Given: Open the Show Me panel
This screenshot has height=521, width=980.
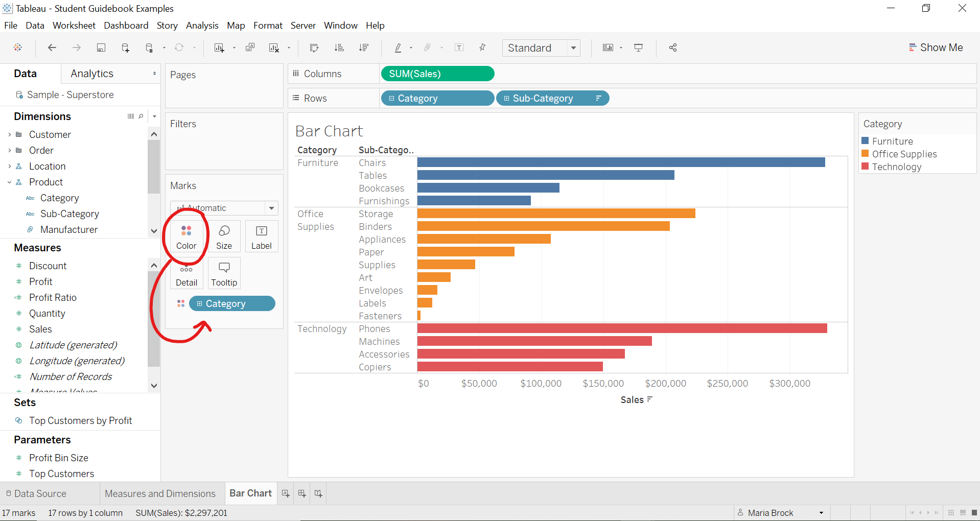Looking at the screenshot, I should (940, 47).
